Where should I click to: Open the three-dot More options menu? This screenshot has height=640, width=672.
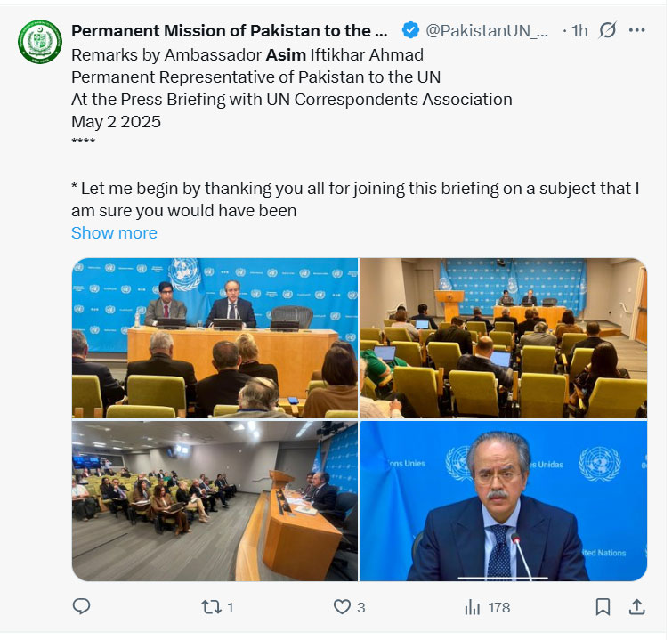[637, 30]
